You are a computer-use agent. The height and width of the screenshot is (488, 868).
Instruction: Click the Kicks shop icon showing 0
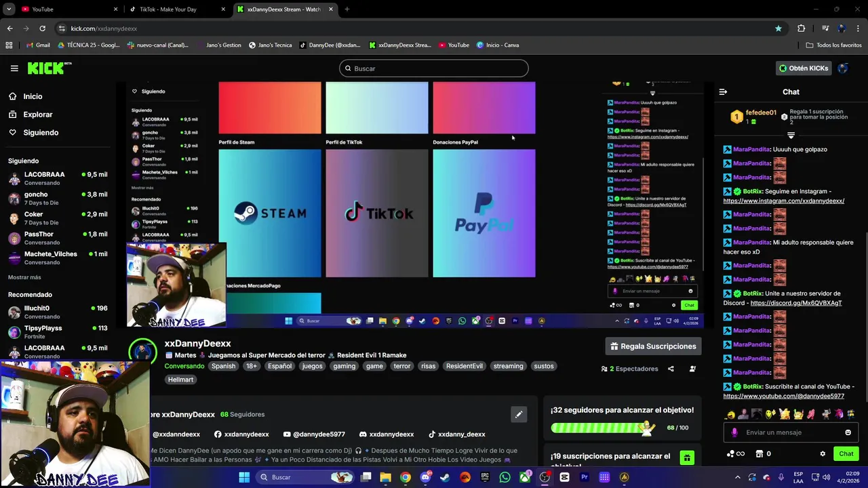(x=764, y=454)
